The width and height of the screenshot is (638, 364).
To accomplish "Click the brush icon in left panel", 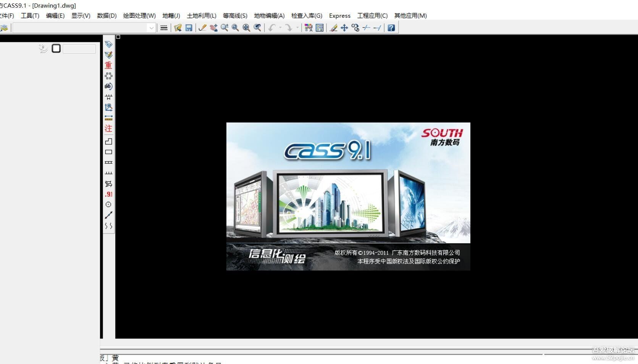I will coord(43,48).
